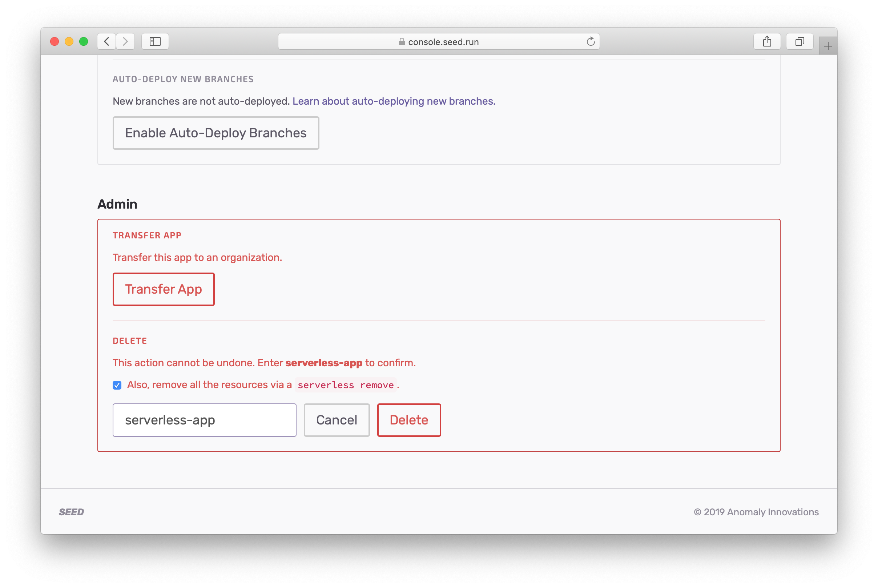Viewport: 878px width, 588px height.
Task: Confirm with the red Delete button
Action: tap(408, 420)
